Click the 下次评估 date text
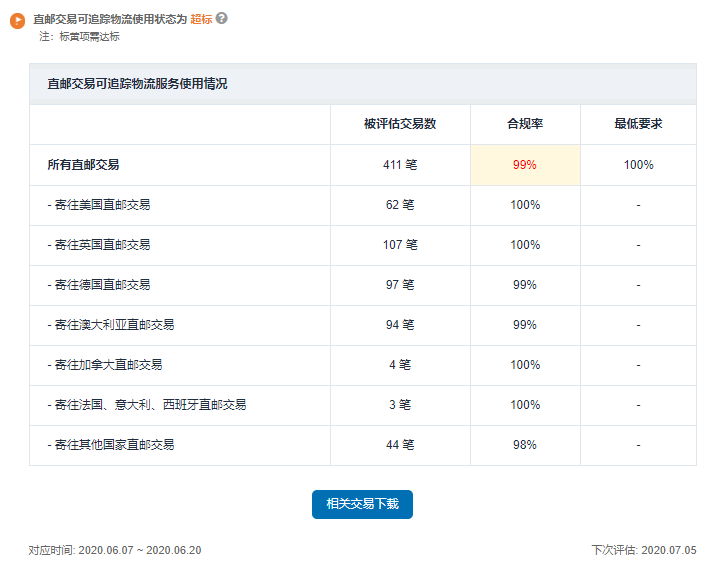The width and height of the screenshot is (719, 571). (644, 550)
